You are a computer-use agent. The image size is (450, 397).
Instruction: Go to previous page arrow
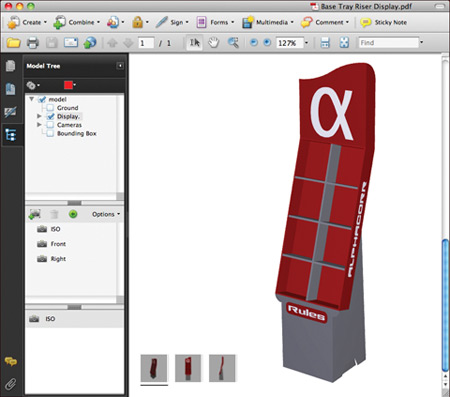(x=112, y=43)
